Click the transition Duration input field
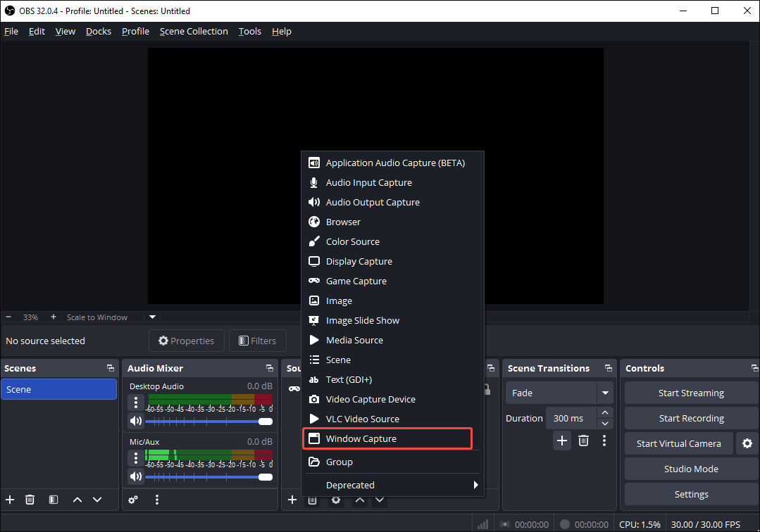Screen dimensions: 760x532 [x=569, y=417]
